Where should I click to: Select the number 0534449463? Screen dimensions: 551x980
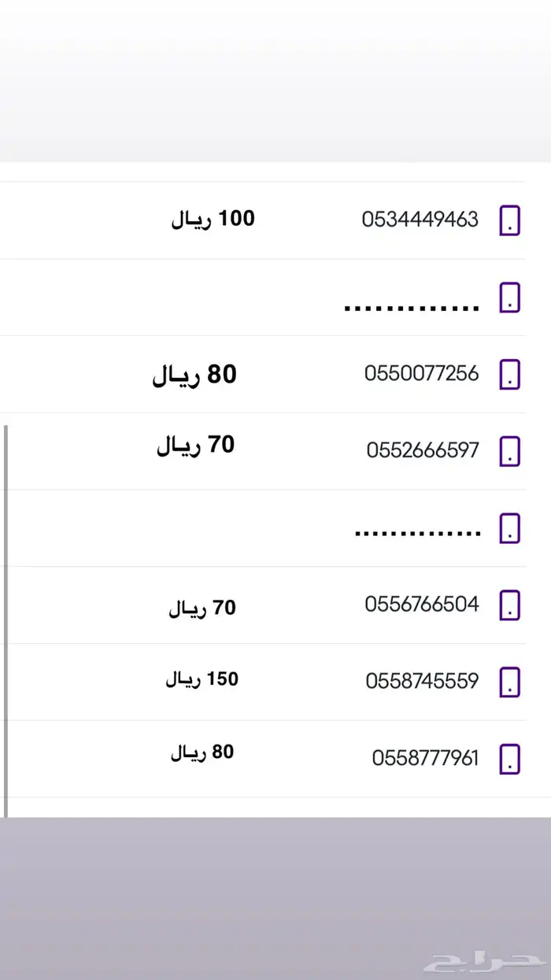coord(422,220)
